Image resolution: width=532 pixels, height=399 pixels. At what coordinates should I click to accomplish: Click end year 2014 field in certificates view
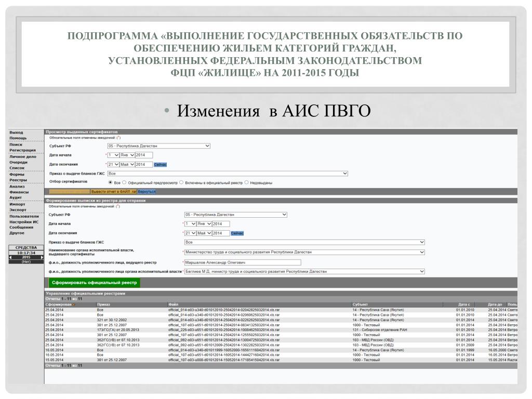point(144,165)
